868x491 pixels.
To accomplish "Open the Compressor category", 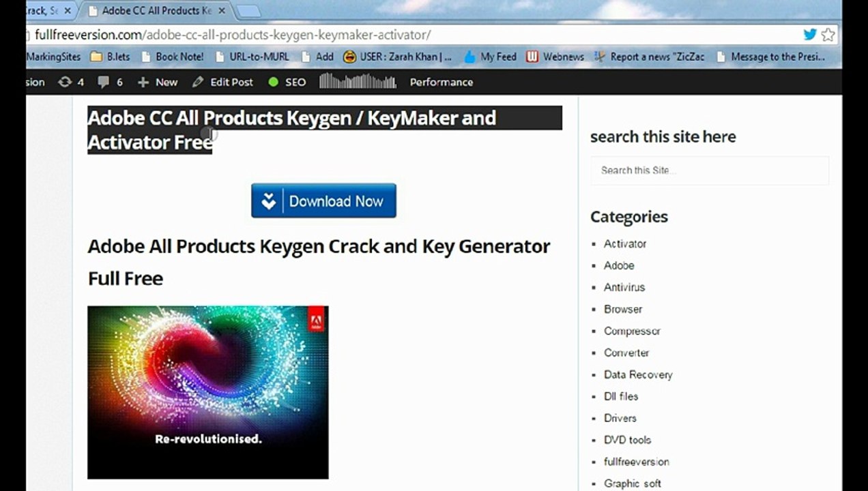I will click(632, 331).
